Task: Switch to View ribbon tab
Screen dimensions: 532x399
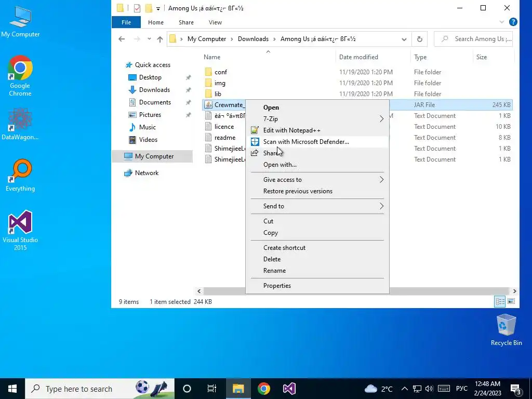Action: pos(215,22)
